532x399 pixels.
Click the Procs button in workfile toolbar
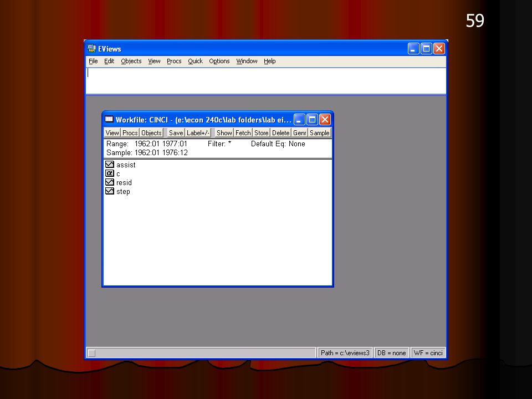[x=130, y=133]
